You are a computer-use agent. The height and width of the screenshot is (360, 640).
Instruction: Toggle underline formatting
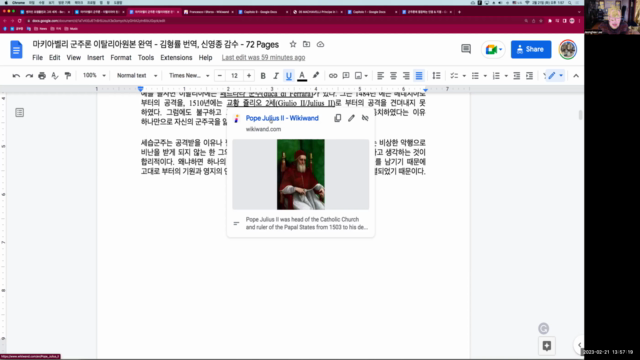(x=289, y=76)
